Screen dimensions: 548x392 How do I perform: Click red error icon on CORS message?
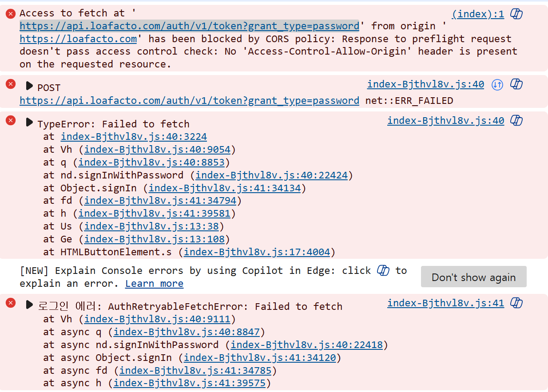[x=11, y=14]
